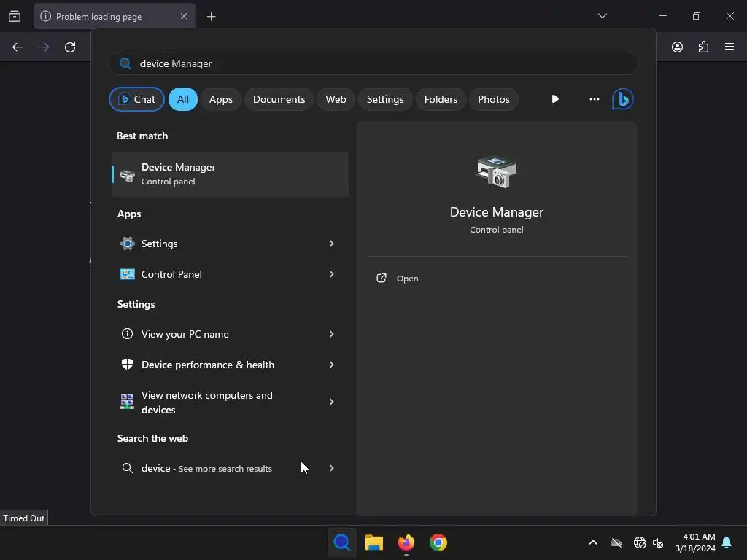Expand Settings app result chevron

[x=332, y=244]
